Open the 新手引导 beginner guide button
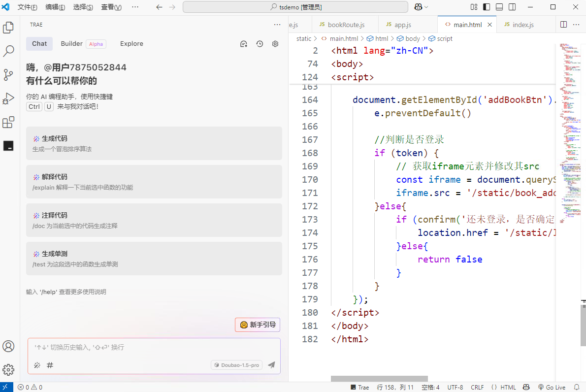 click(258, 325)
